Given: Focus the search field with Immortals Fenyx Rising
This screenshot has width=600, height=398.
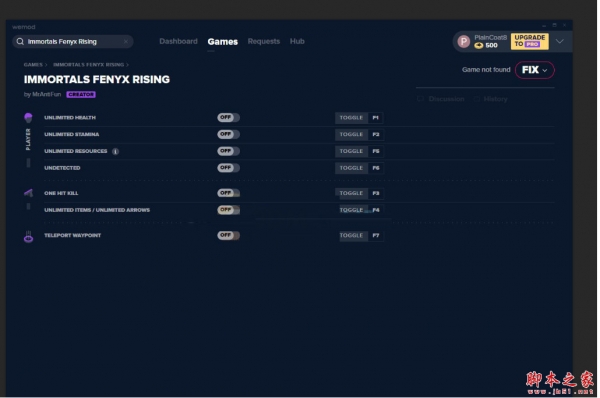Looking at the screenshot, I should 73,41.
